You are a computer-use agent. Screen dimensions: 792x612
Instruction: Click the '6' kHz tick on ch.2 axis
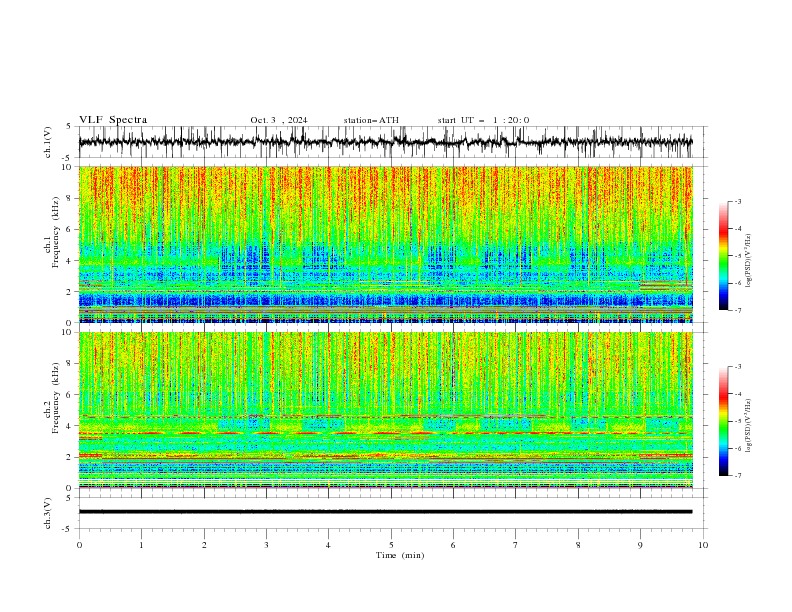tap(70, 395)
